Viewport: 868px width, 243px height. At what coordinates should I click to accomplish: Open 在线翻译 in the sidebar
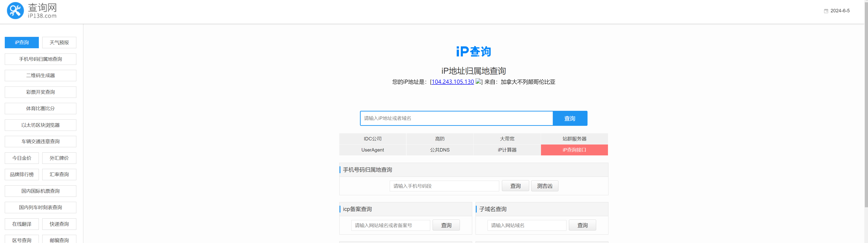pos(22,224)
